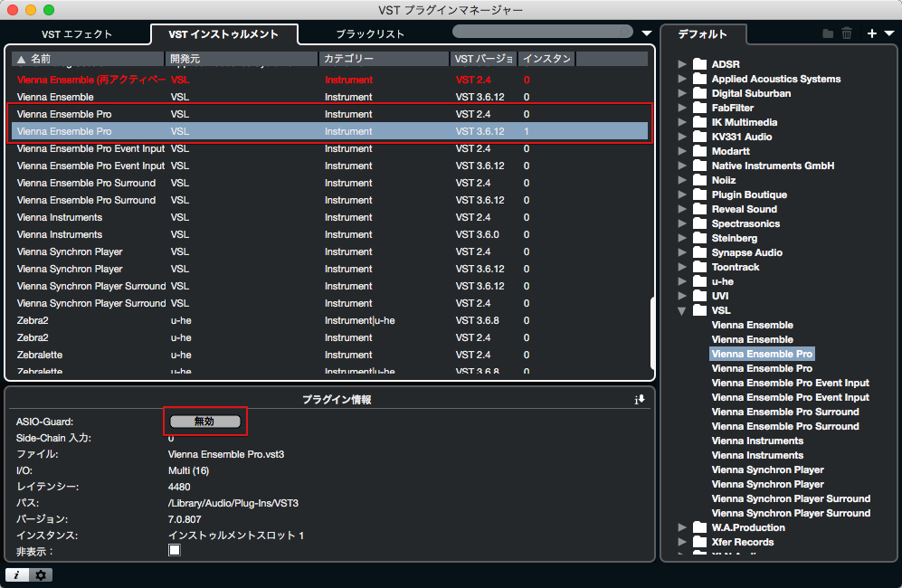Sort the list by the カテゴリー column header
902x588 pixels.
385,59
